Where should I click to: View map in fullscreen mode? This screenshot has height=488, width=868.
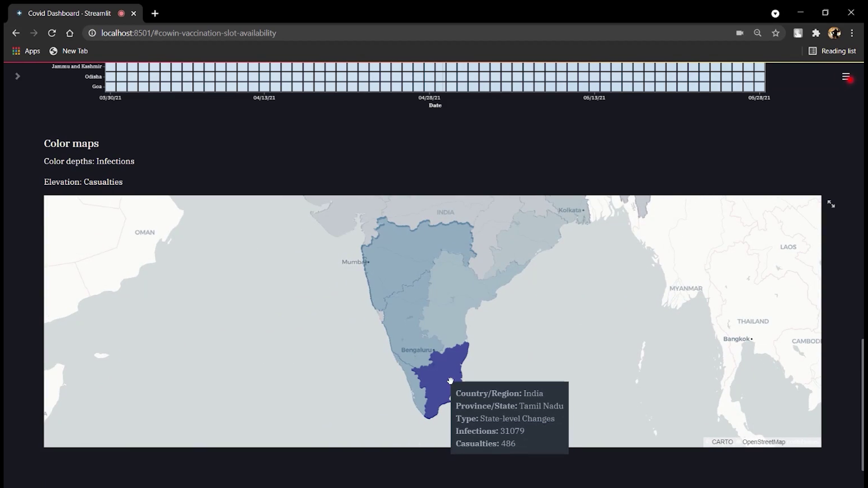click(831, 204)
